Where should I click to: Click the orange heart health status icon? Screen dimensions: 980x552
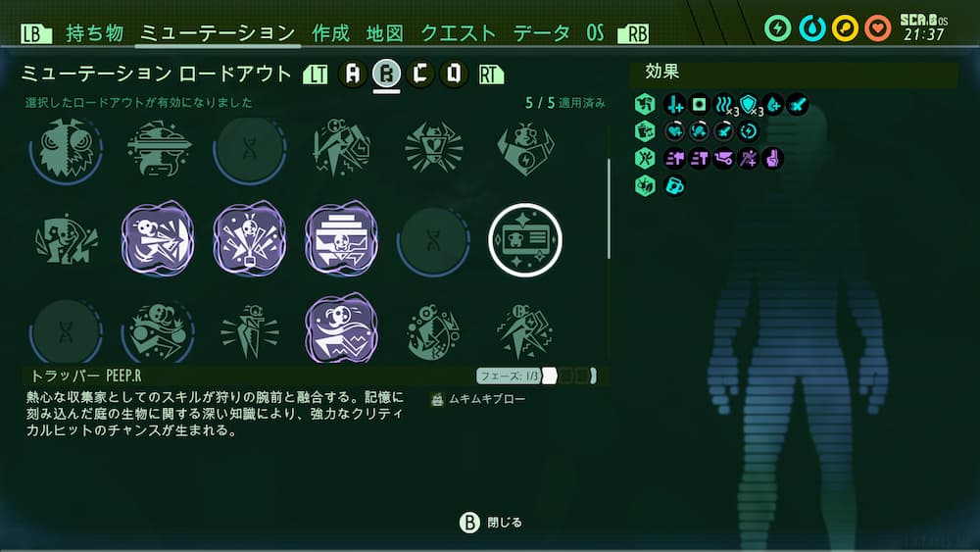878,28
